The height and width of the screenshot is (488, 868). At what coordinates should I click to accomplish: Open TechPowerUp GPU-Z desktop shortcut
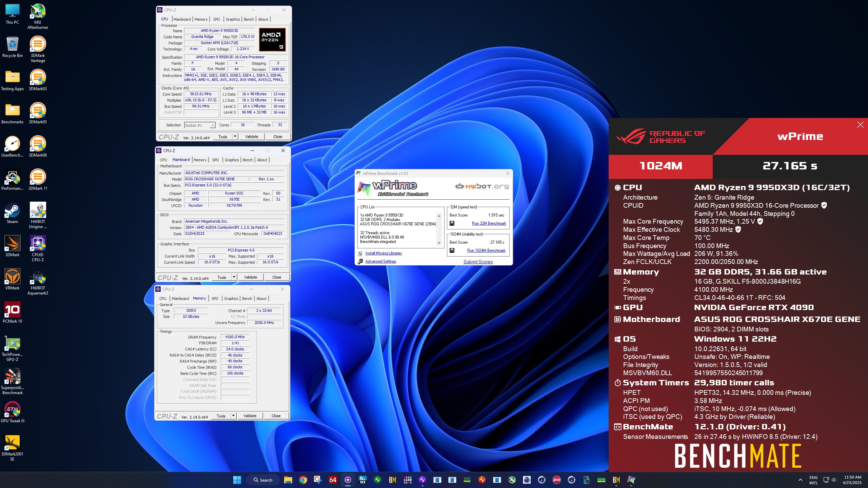point(12,348)
